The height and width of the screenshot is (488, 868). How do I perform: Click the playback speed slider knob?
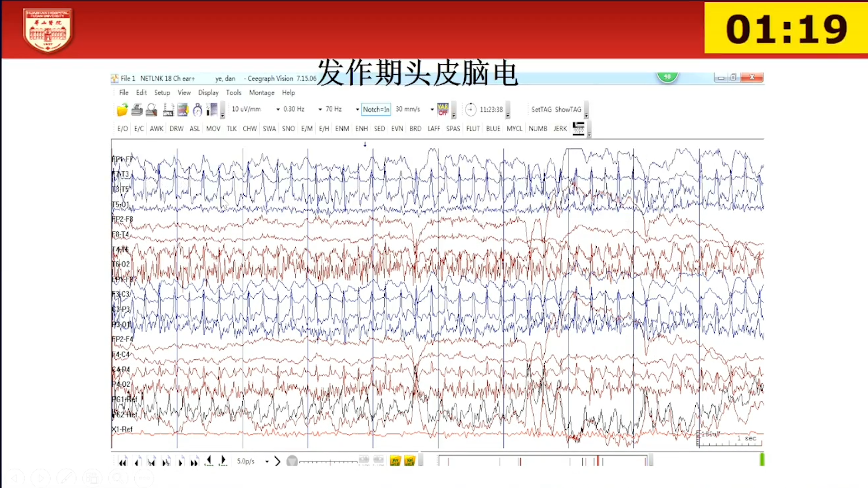click(292, 461)
